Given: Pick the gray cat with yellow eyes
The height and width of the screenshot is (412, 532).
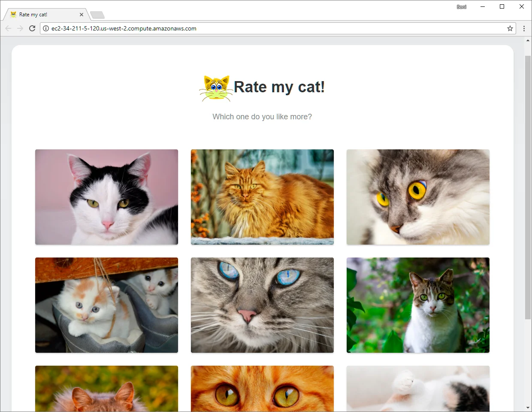Looking at the screenshot, I should coord(418,197).
